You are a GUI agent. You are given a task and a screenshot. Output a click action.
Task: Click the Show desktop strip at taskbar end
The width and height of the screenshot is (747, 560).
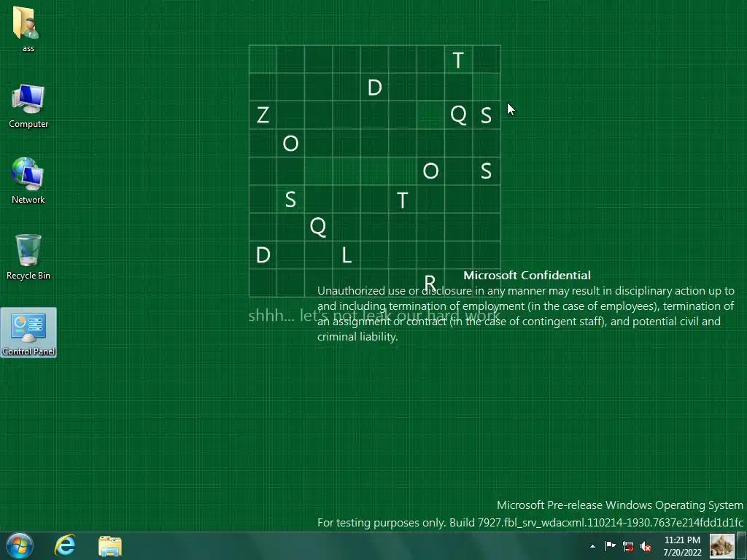coord(742,545)
